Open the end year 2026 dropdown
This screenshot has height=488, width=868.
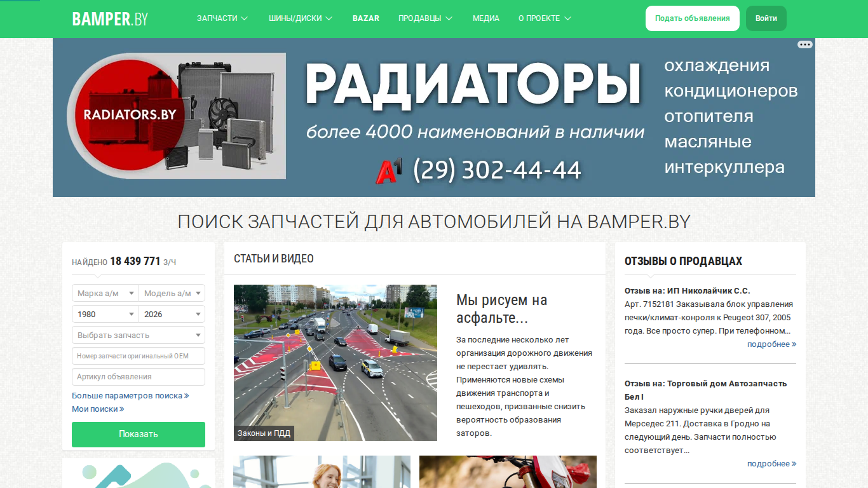point(172,314)
